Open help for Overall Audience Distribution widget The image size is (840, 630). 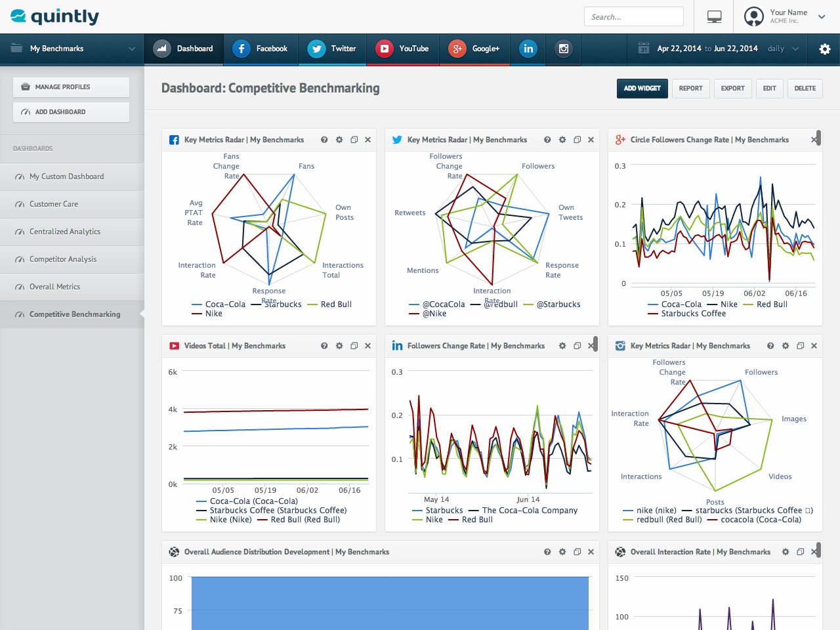click(x=547, y=552)
